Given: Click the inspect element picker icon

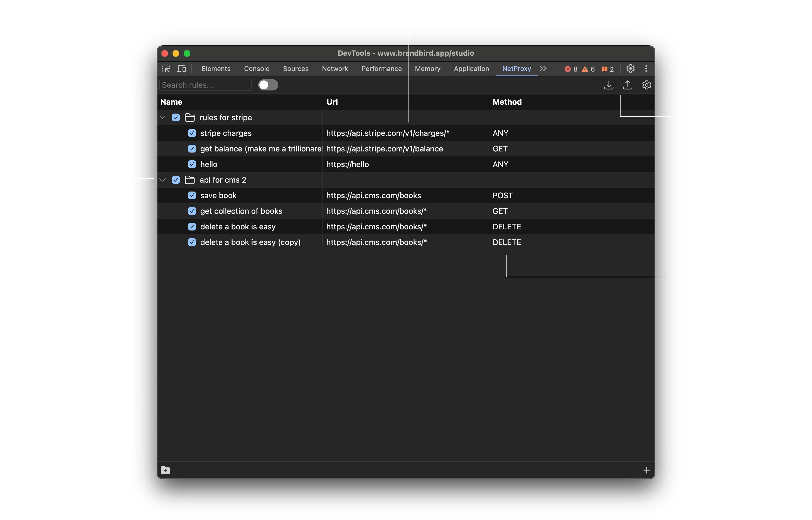Looking at the screenshot, I should [x=166, y=68].
